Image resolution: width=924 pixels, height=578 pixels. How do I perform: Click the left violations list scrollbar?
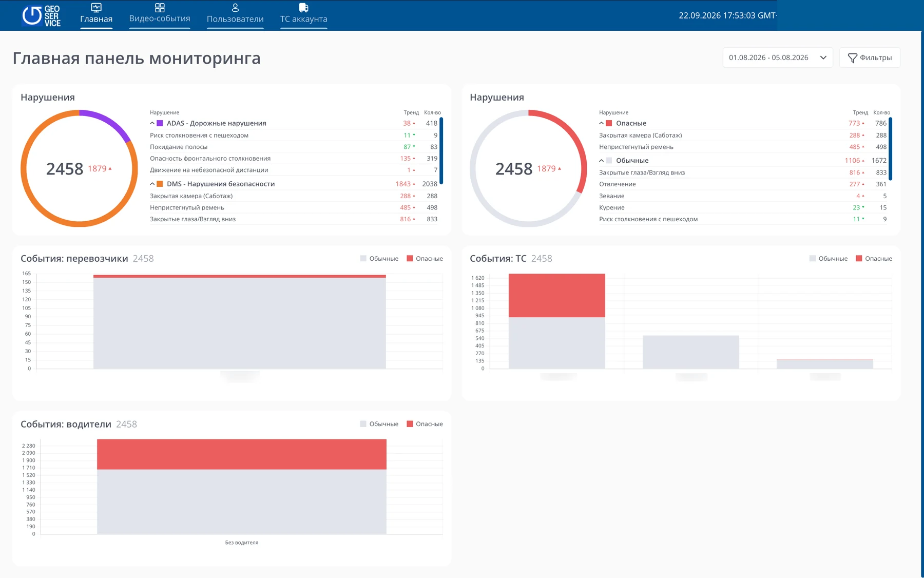(x=441, y=151)
